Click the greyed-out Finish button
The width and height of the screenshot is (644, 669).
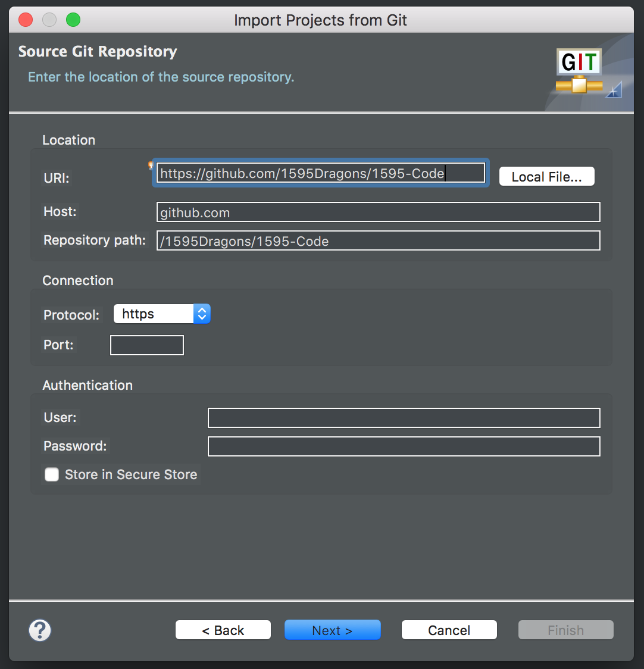tap(566, 630)
